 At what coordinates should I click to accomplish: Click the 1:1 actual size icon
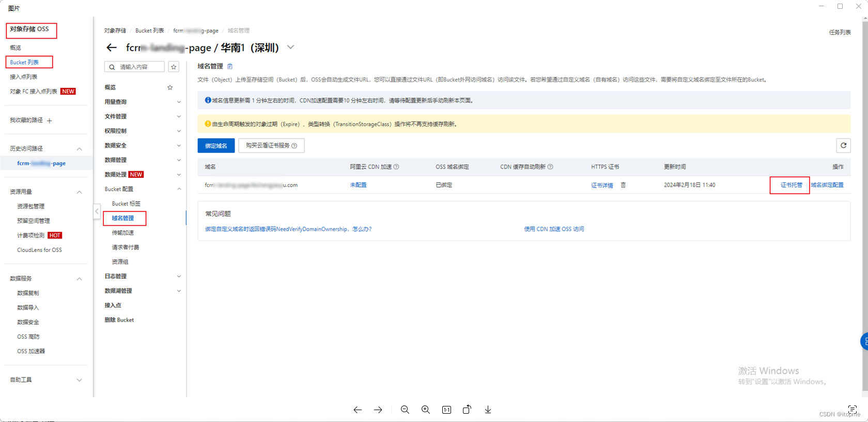point(446,410)
